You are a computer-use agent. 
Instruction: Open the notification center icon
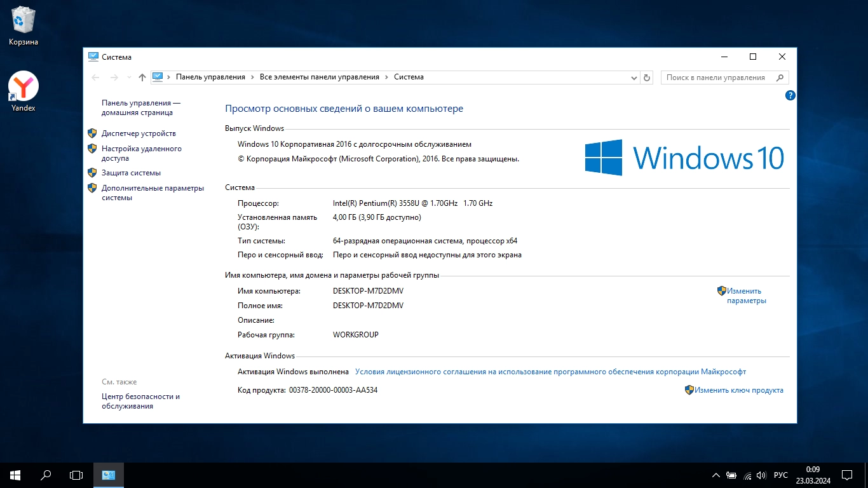tap(847, 475)
